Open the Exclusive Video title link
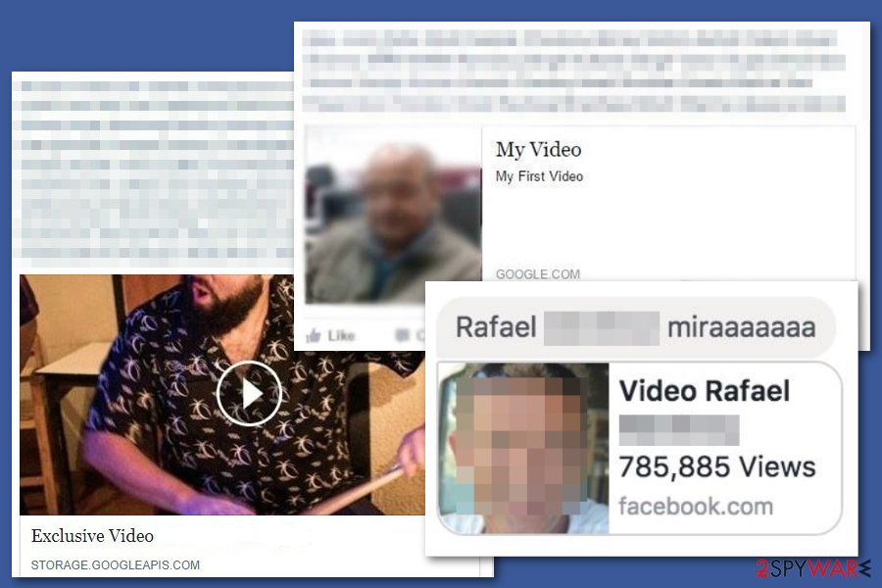882x588 pixels. coord(92,536)
